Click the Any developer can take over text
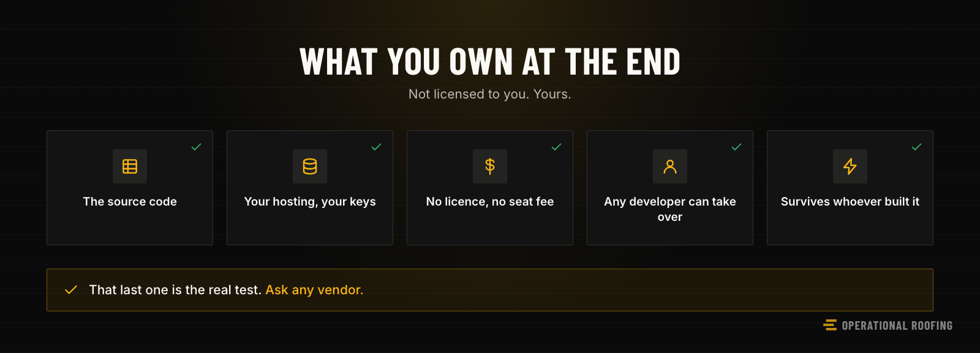The height and width of the screenshot is (353, 980). pos(670,209)
